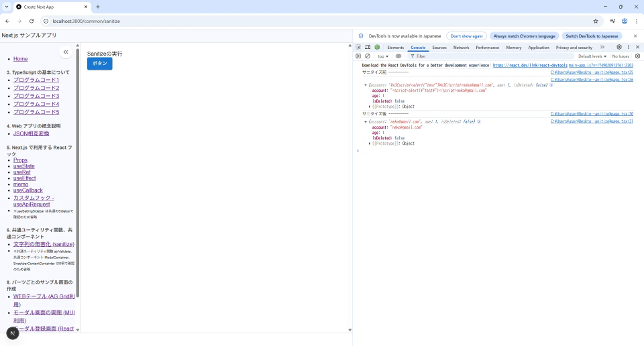Switch to the Performance tab
The height and width of the screenshot is (346, 644).
[487, 48]
